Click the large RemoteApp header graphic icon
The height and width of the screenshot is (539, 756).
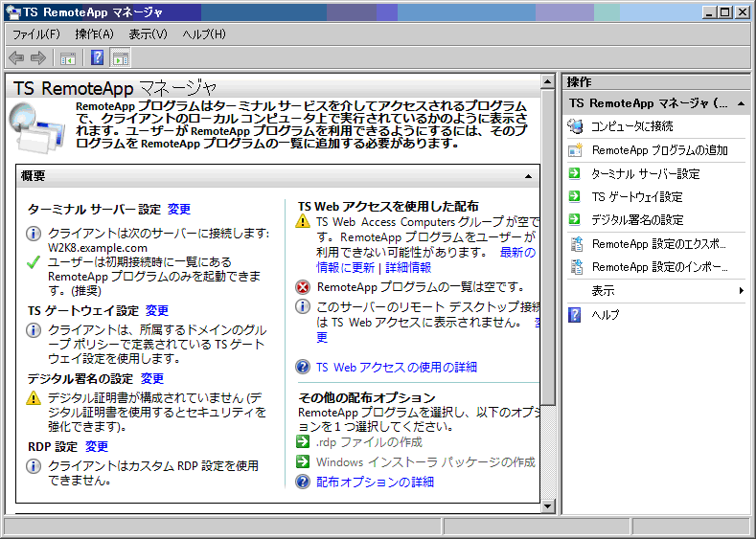coord(37,129)
